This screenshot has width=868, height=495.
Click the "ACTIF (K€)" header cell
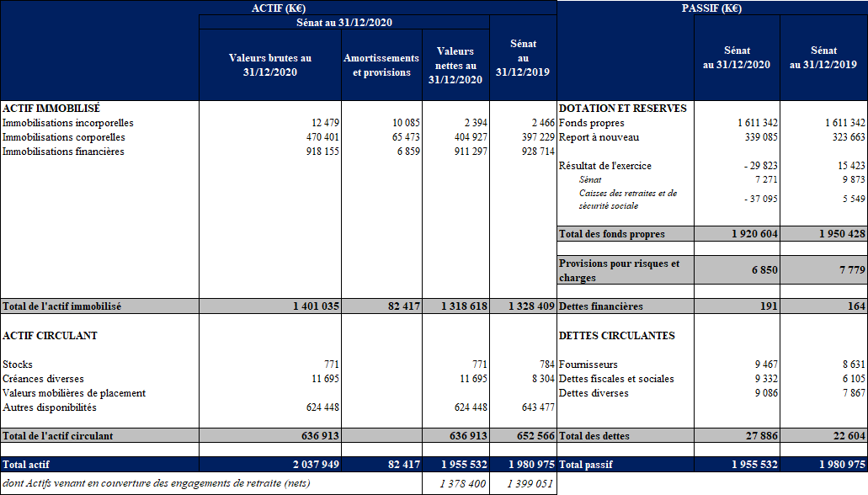tap(279, 8)
